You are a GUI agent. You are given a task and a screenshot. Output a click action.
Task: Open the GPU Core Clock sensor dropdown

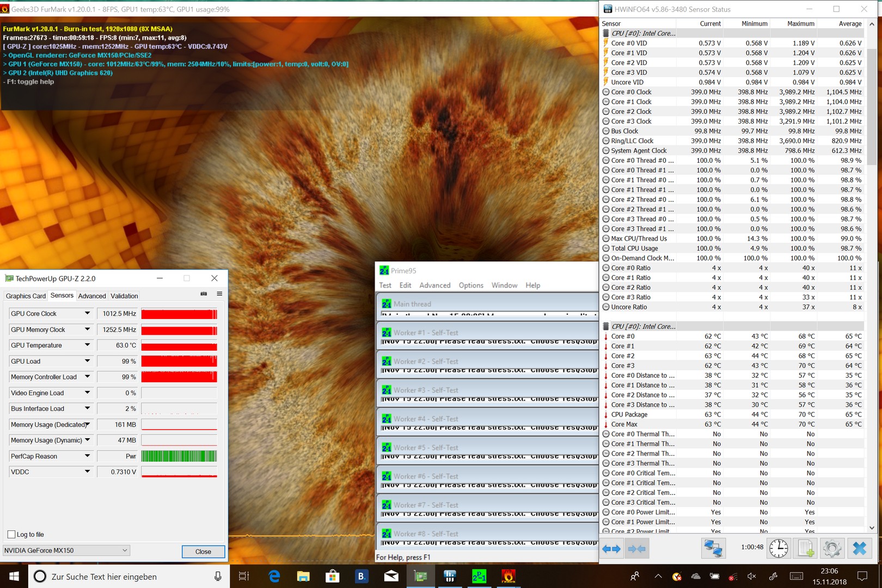pos(87,314)
